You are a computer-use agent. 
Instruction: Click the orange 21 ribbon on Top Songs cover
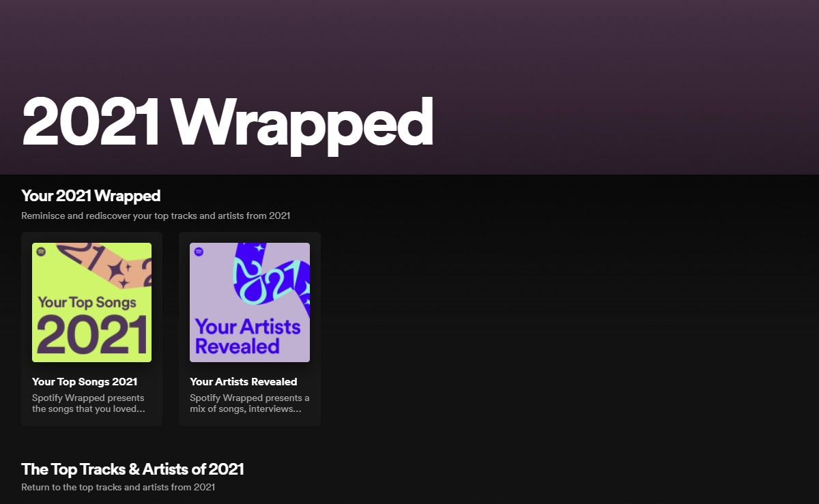click(104, 265)
